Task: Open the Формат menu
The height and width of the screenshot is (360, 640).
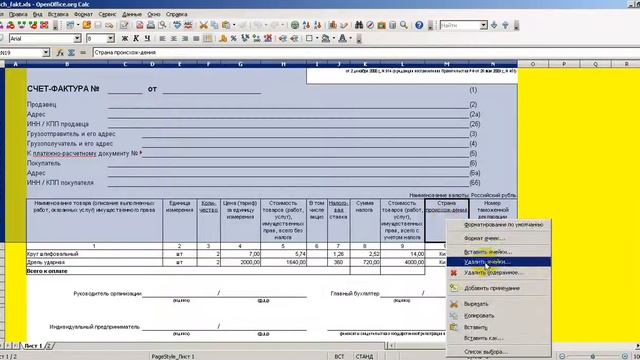Action: [x=83, y=14]
